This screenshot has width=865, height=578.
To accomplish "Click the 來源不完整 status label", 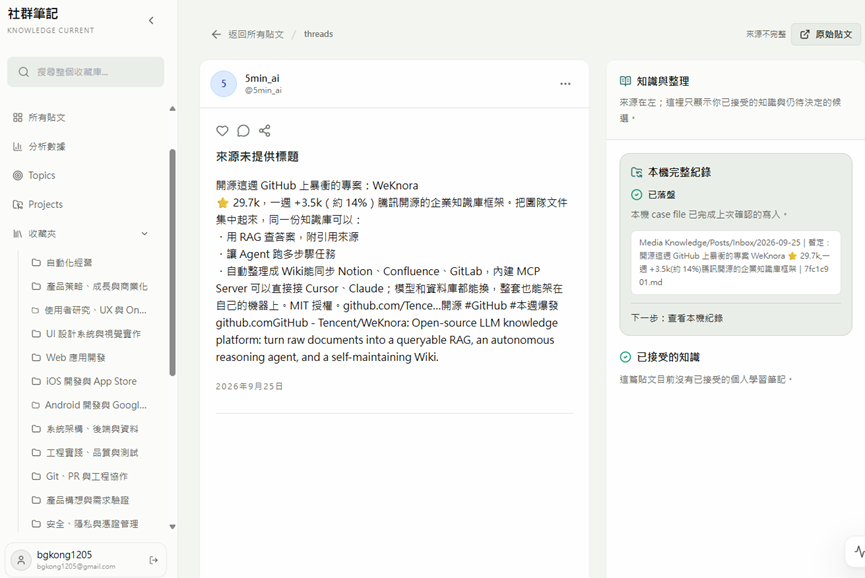I will 766,34.
